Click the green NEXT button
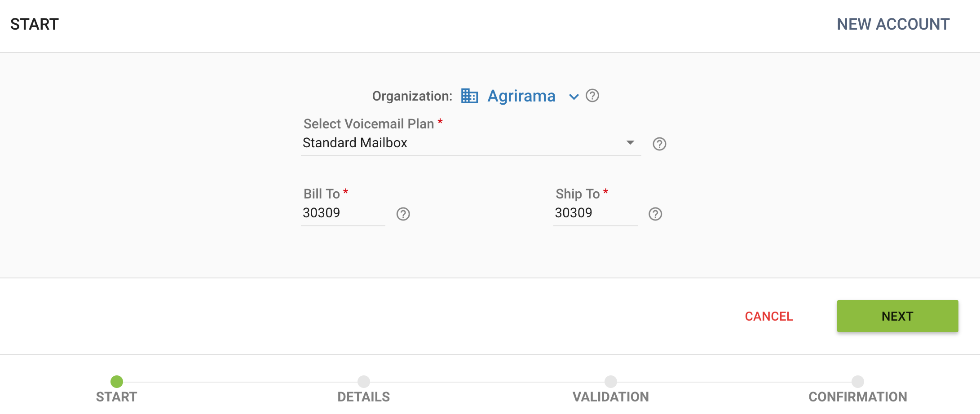 pos(897,316)
